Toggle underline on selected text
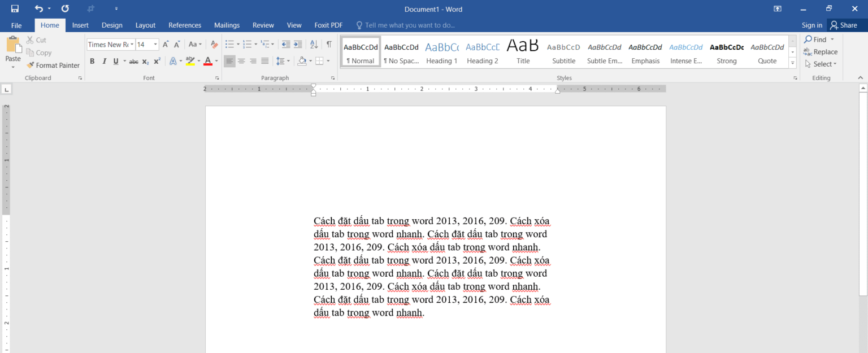This screenshot has height=353, width=868. point(115,61)
